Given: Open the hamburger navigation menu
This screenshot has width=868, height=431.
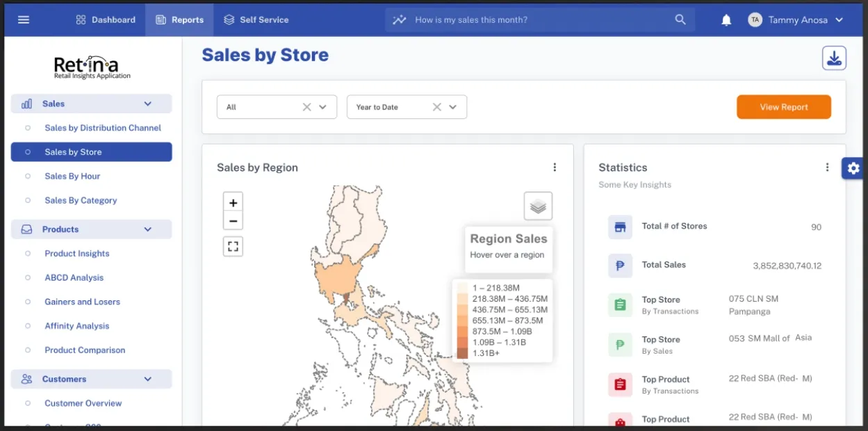Looking at the screenshot, I should (24, 19).
